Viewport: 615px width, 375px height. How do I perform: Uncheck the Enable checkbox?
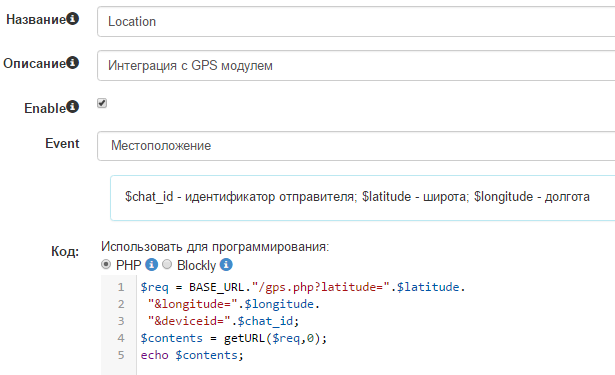[102, 103]
